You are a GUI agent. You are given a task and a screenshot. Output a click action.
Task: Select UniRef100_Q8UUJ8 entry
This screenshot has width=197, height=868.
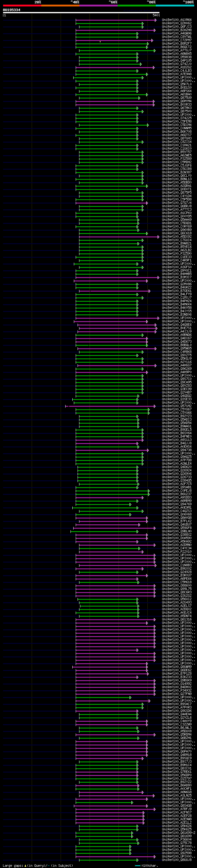[x=177, y=860]
